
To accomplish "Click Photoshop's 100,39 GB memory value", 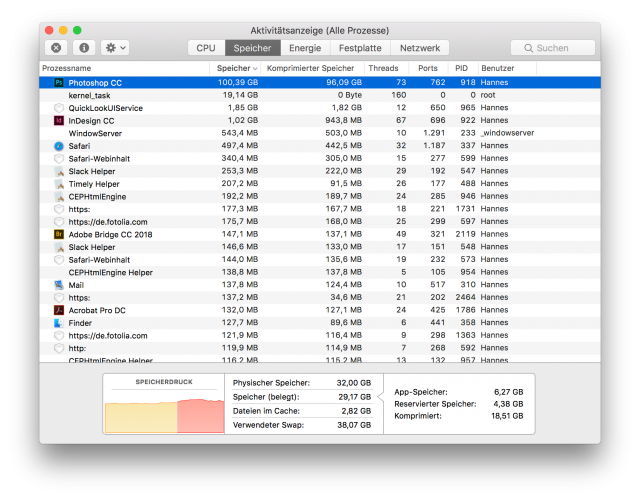I will [238, 82].
